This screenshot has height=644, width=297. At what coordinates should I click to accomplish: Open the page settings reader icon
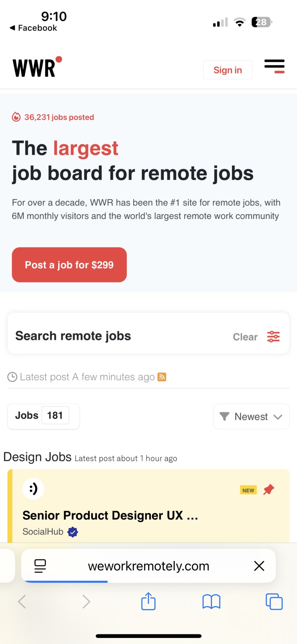pos(40,566)
